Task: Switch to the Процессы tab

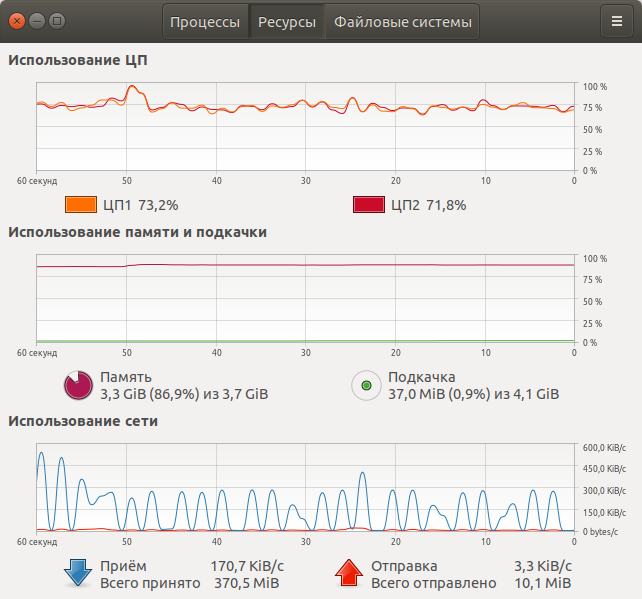Action: coord(205,22)
